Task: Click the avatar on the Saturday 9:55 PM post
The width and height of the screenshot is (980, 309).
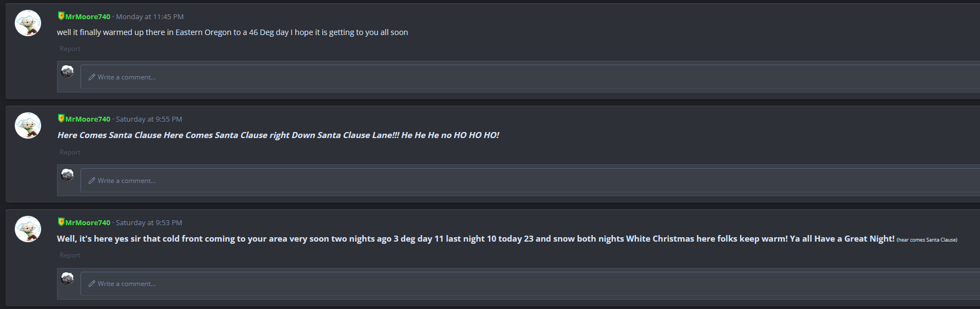Action: pyautogui.click(x=28, y=125)
